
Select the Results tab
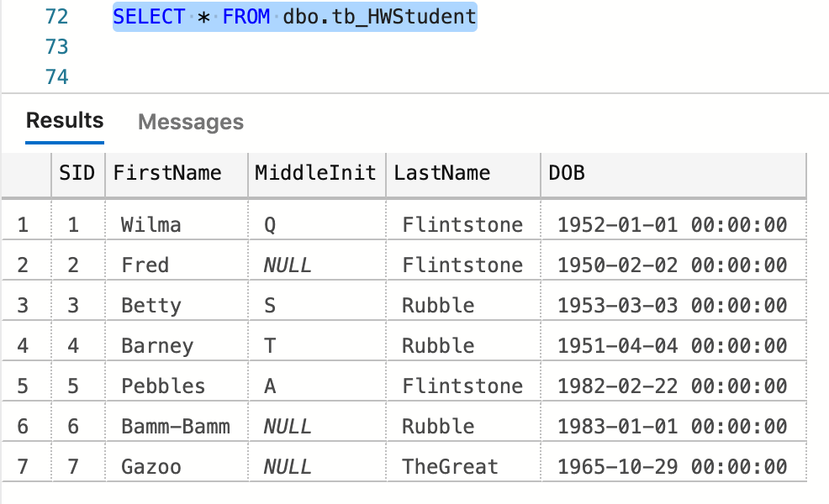point(64,120)
